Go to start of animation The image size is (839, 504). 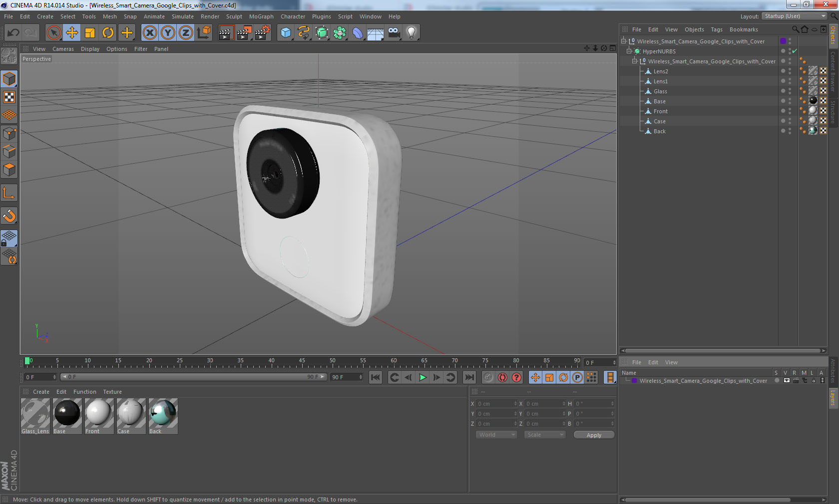click(x=376, y=377)
